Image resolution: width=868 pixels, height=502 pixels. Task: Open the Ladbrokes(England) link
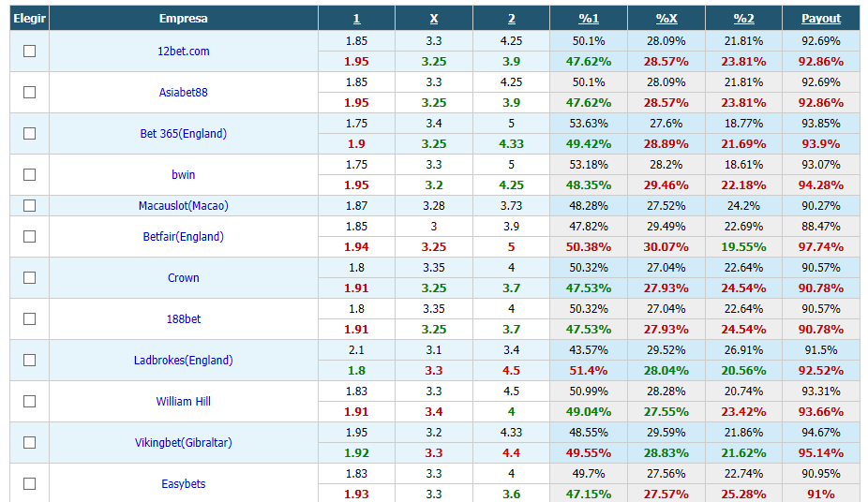pos(183,360)
